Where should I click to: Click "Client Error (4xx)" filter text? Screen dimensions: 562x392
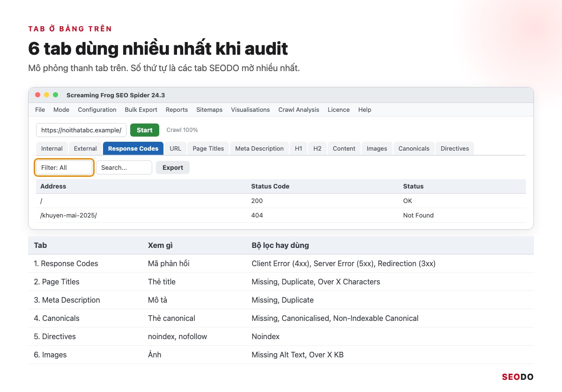(281, 263)
